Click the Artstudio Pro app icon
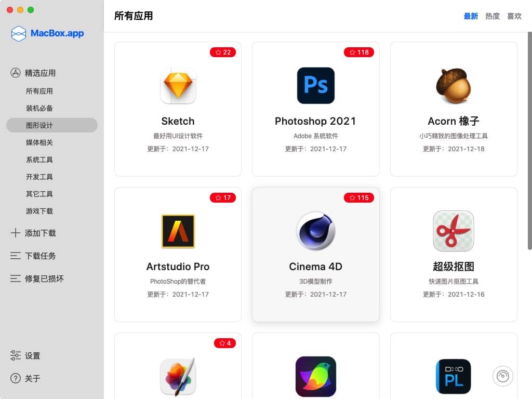 coord(178,231)
